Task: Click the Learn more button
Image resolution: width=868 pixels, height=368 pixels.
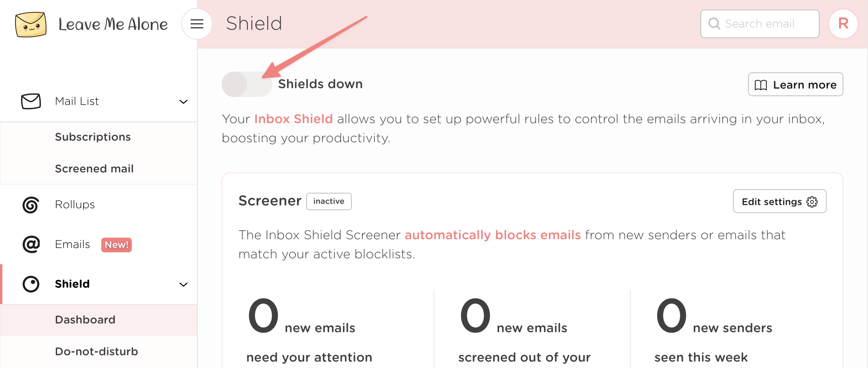Action: coord(795,84)
